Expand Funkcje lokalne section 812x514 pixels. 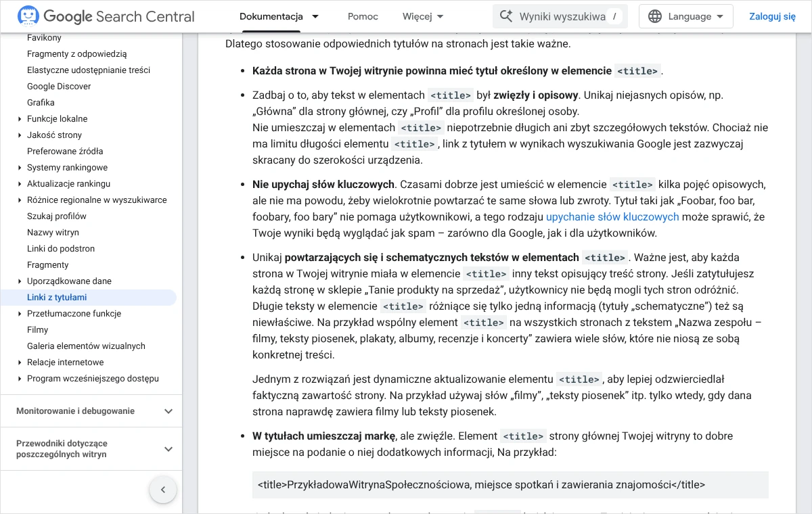coord(20,119)
